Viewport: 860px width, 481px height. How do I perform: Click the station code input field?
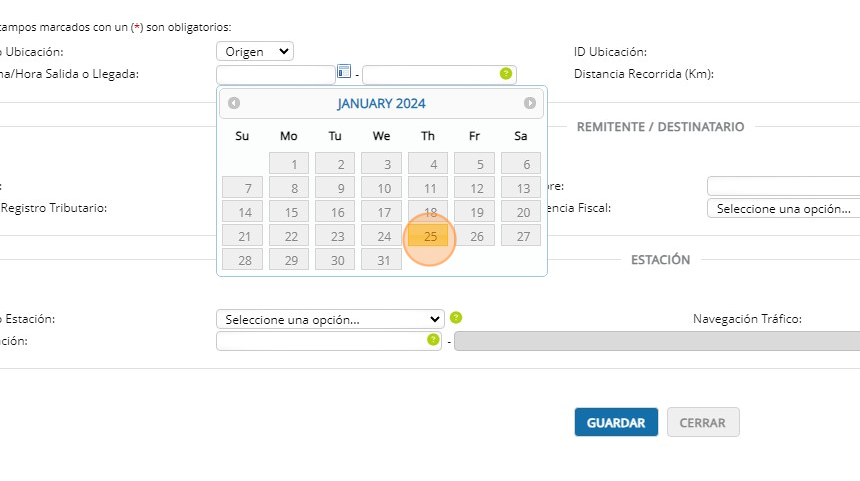(320, 341)
